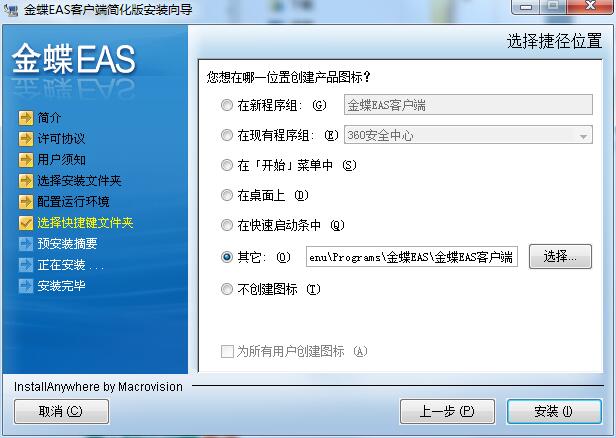Viewport: 616px width, 438px height.
Task: Click the new program group name field
Action: point(468,105)
